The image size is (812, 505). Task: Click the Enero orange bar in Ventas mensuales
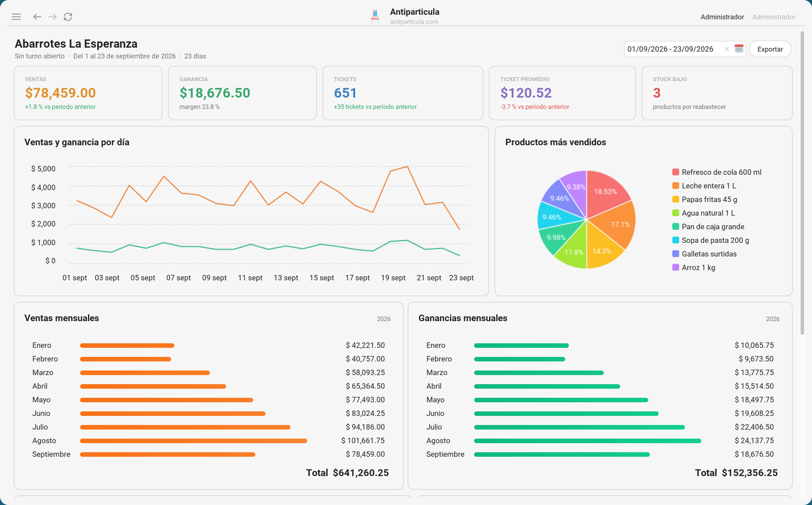pyautogui.click(x=127, y=346)
